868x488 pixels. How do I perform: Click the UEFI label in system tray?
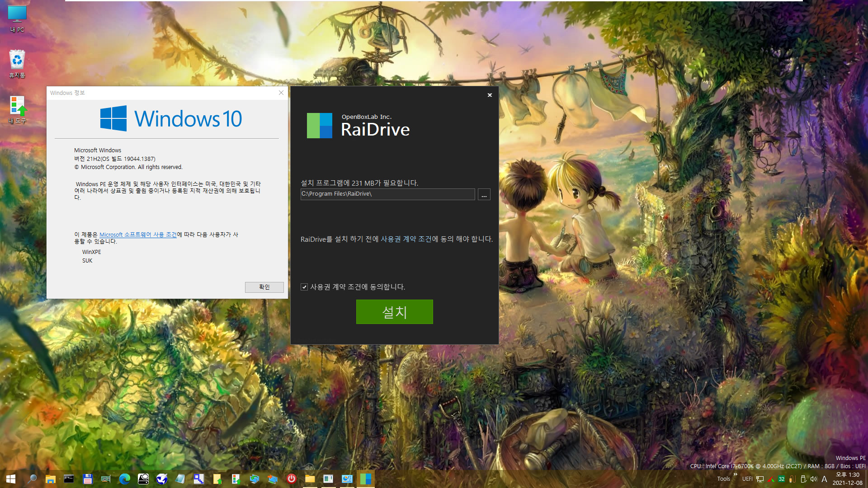pos(747,479)
